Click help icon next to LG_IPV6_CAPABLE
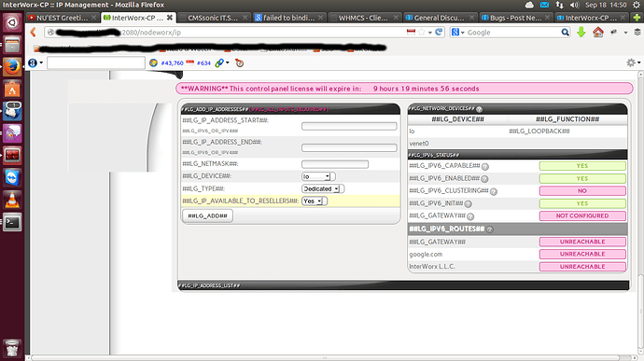 click(x=485, y=166)
